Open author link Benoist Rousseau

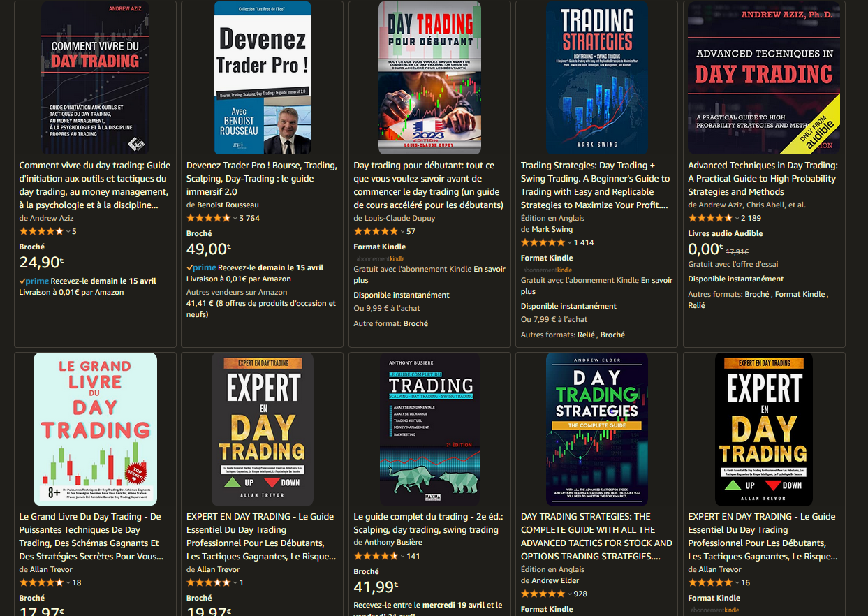228,205
